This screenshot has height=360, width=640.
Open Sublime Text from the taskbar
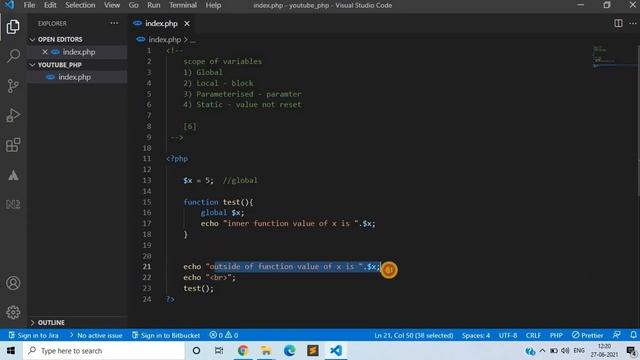tap(313, 351)
